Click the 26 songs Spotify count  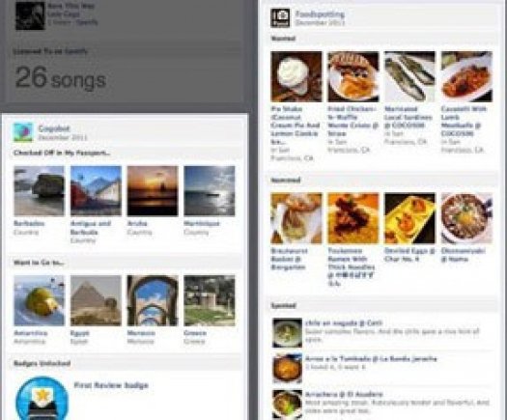pos(61,77)
